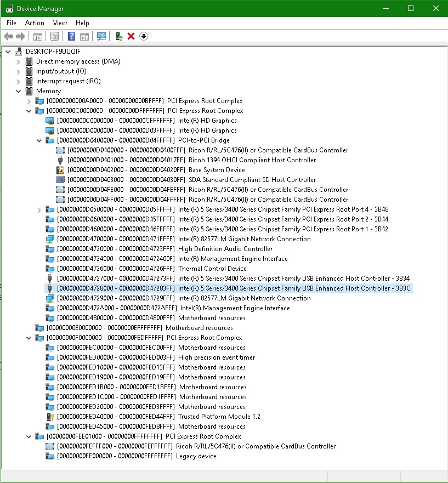Select Motherboard resources at D4800000
The width and height of the screenshot is (448, 483).
151,318
